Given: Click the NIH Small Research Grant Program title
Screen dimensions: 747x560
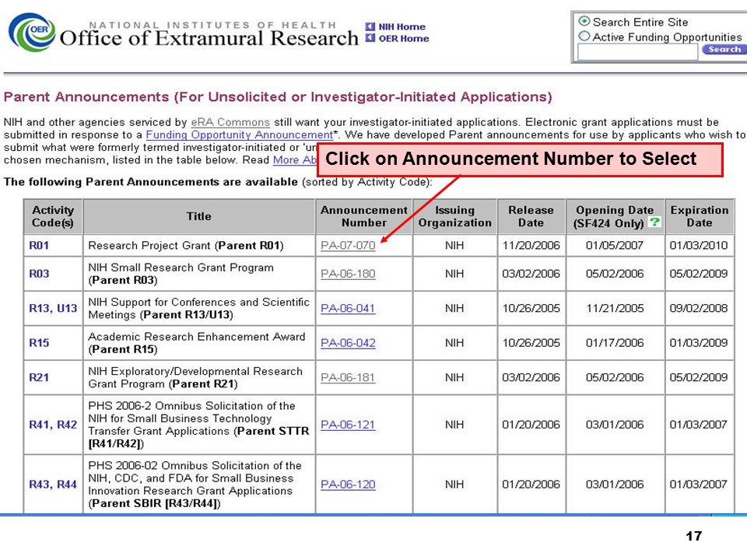Looking at the screenshot, I should pos(181,274).
